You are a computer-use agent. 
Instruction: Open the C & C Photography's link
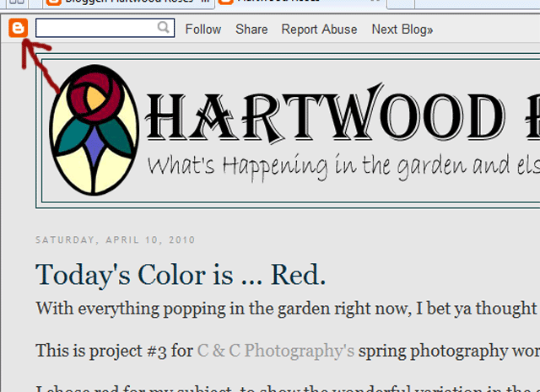(276, 351)
